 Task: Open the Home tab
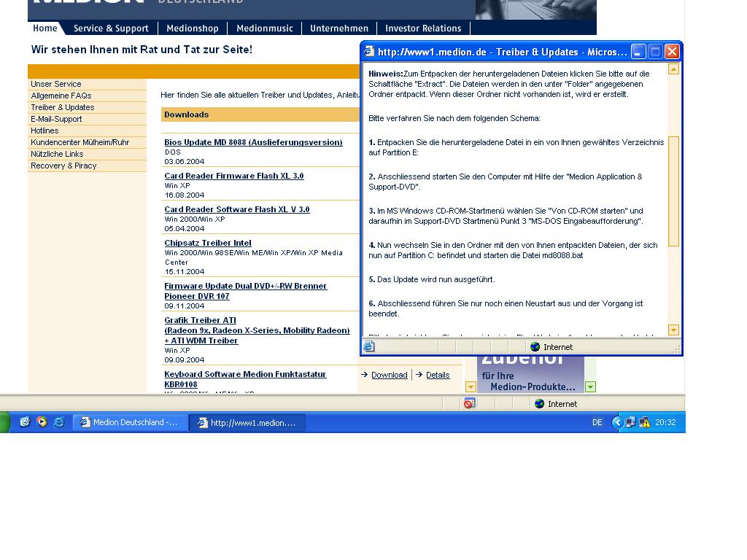click(45, 28)
